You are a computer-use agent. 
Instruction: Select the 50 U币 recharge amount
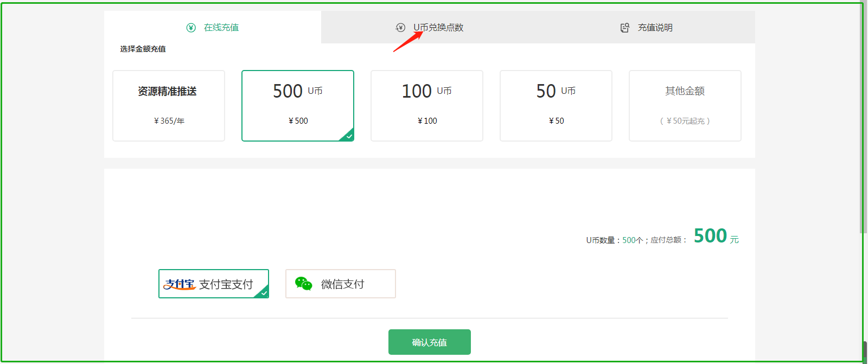click(556, 106)
